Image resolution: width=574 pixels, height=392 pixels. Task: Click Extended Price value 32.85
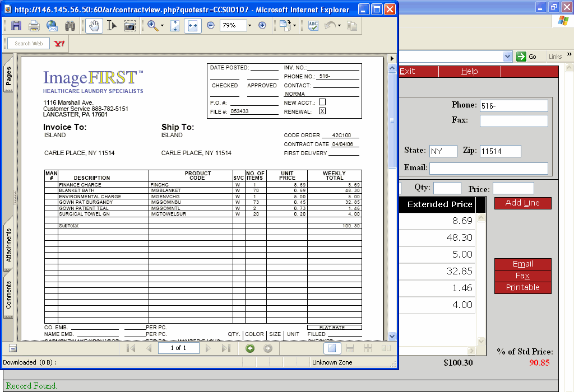(460, 272)
